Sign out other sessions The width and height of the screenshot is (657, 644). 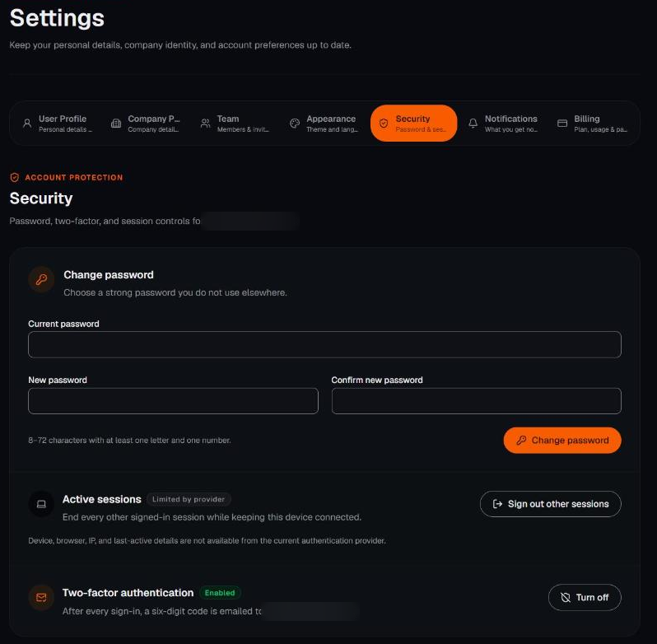551,504
